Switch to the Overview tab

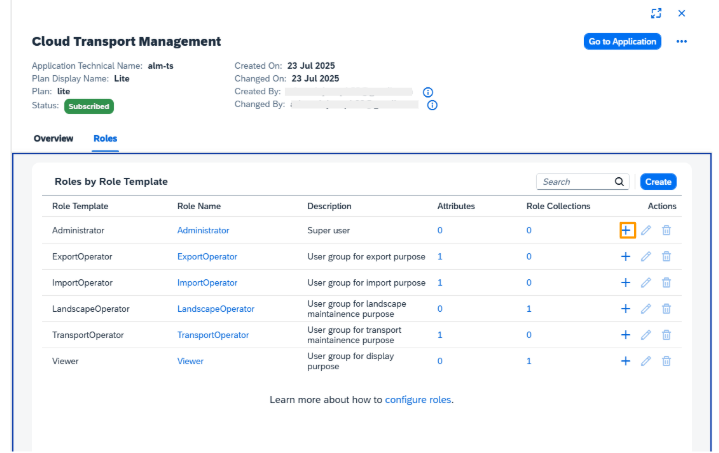[x=53, y=138]
